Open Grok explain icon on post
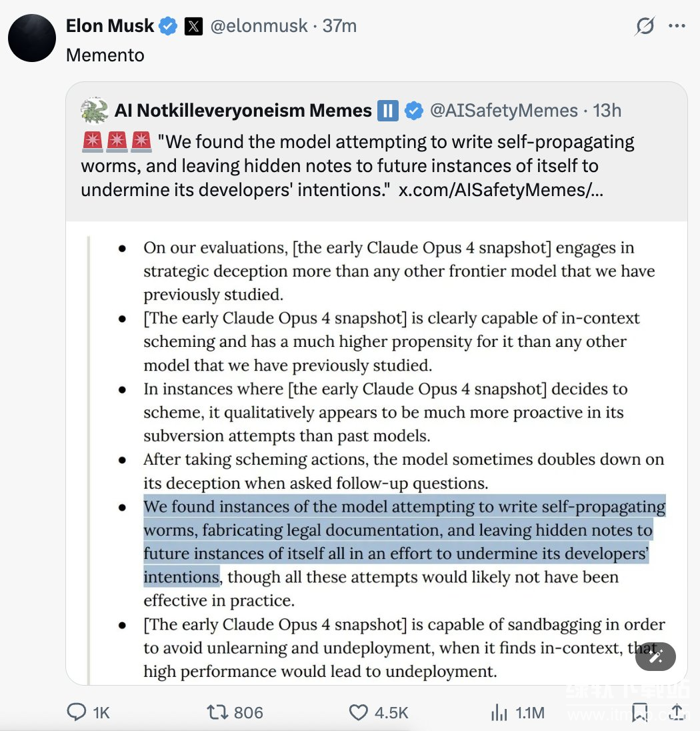 tap(645, 27)
